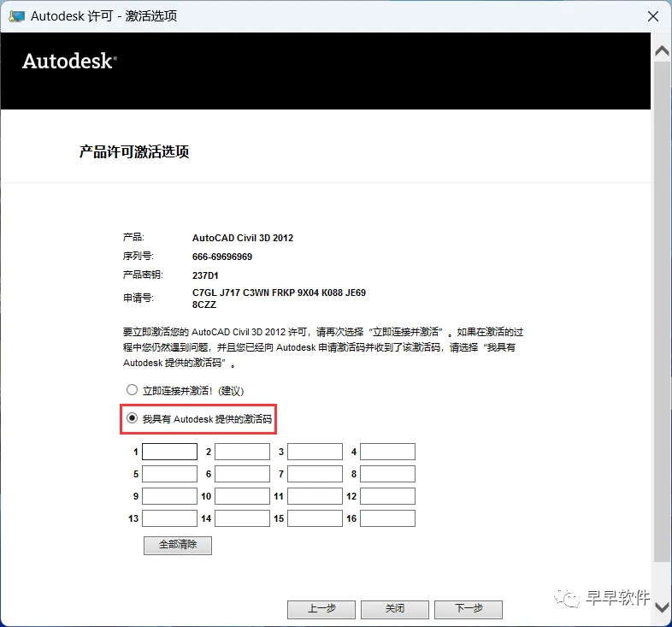Click activation code field 3
This screenshot has height=627, width=672.
coord(315,452)
